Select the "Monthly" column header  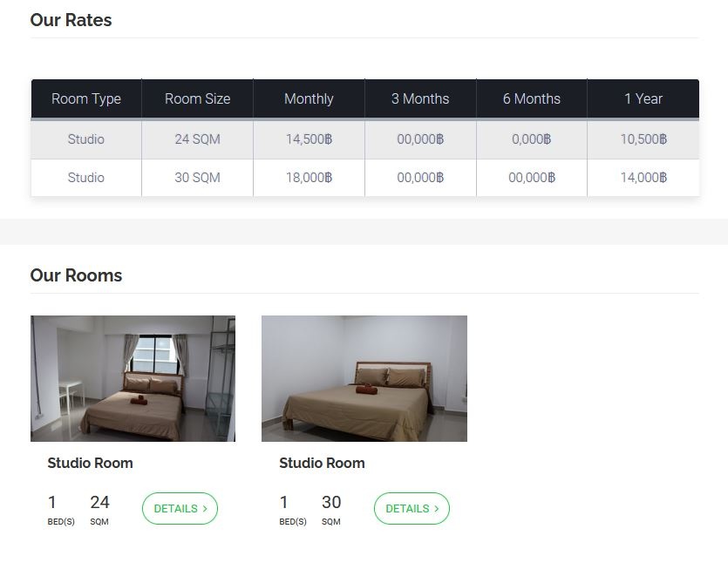tap(309, 98)
